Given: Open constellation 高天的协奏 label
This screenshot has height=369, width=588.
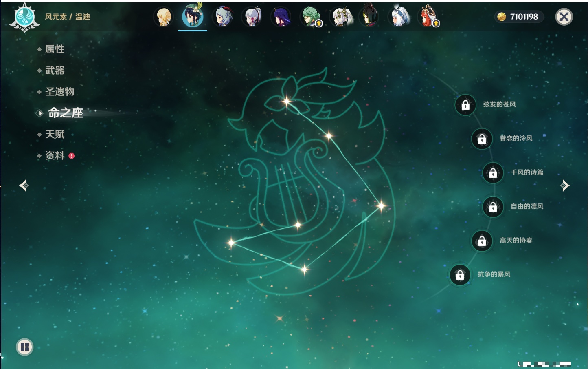Looking at the screenshot, I should (x=516, y=241).
